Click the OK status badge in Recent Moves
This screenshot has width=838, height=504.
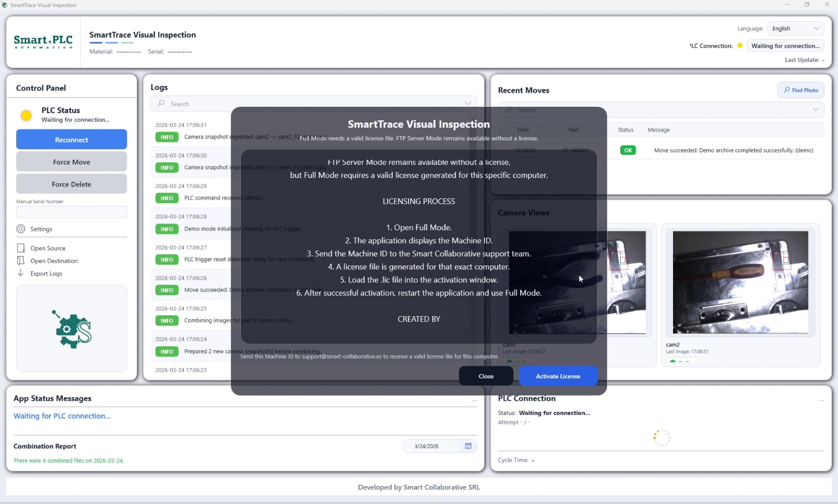click(x=628, y=150)
